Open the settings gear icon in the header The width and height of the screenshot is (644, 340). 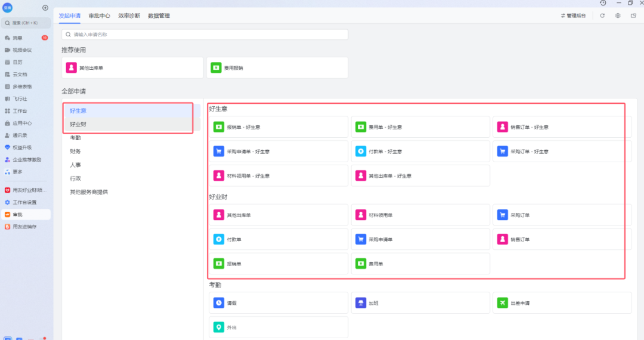click(x=618, y=16)
